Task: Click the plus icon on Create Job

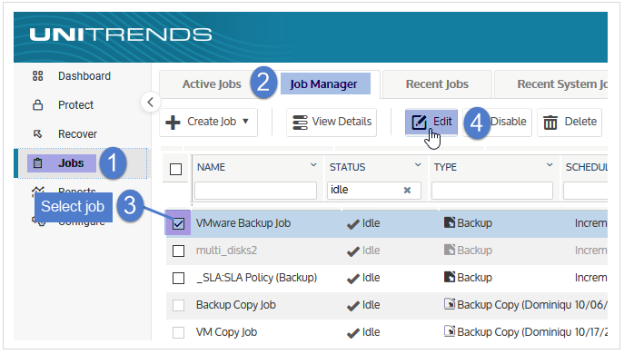Action: [x=173, y=122]
